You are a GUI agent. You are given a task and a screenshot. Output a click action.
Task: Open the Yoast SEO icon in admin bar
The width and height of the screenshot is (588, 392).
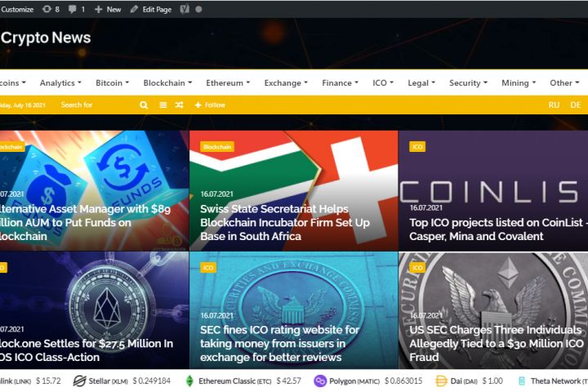tap(185, 9)
